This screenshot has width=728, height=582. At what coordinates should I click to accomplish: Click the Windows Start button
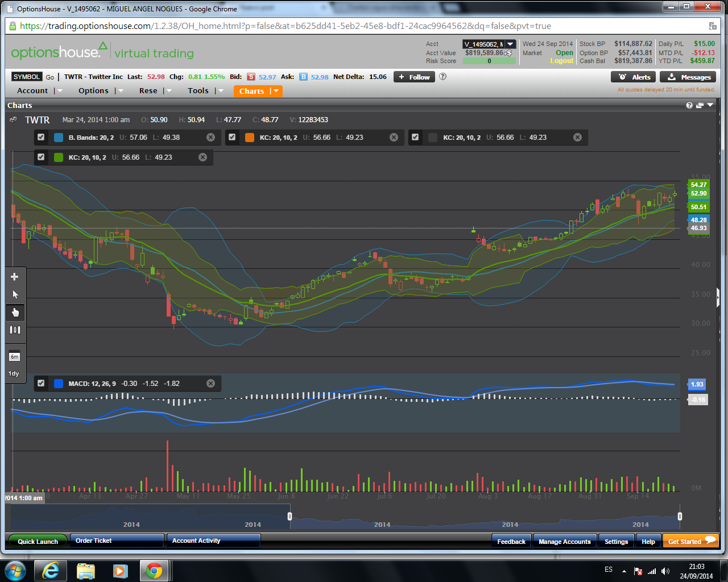pos(15,571)
